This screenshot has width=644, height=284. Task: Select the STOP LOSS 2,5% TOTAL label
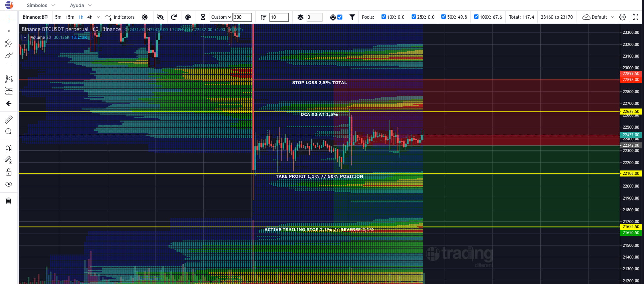pos(319,82)
